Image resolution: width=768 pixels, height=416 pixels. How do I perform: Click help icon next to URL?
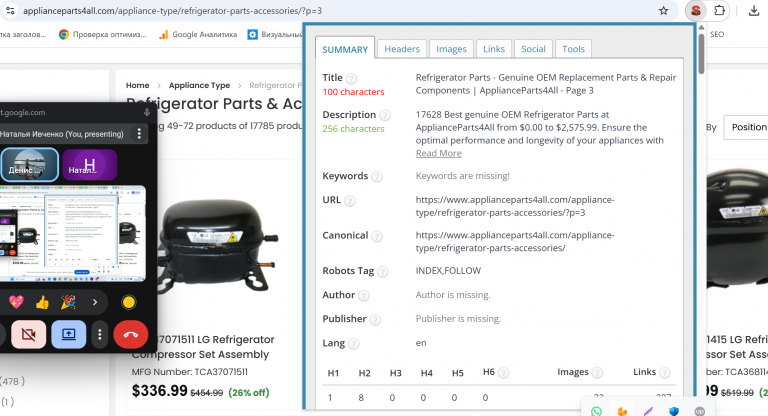350,201
